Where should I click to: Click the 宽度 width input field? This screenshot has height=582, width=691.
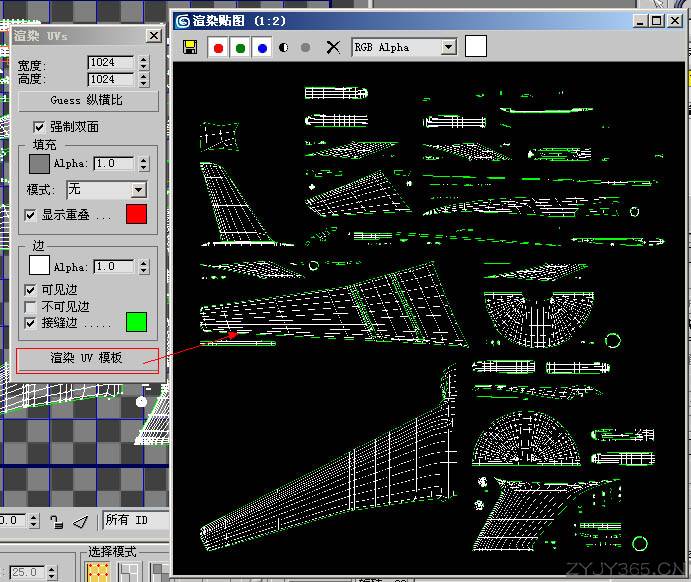coord(111,63)
